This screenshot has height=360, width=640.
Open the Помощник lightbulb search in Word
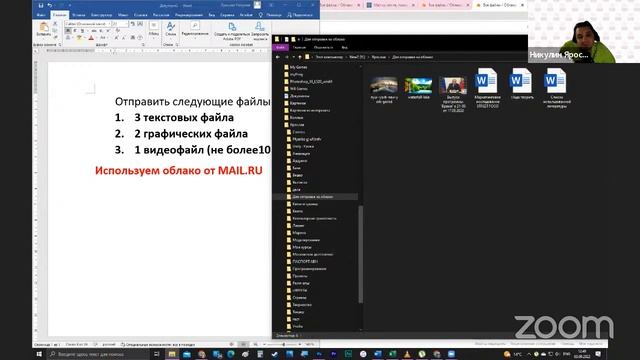pyautogui.click(x=270, y=15)
